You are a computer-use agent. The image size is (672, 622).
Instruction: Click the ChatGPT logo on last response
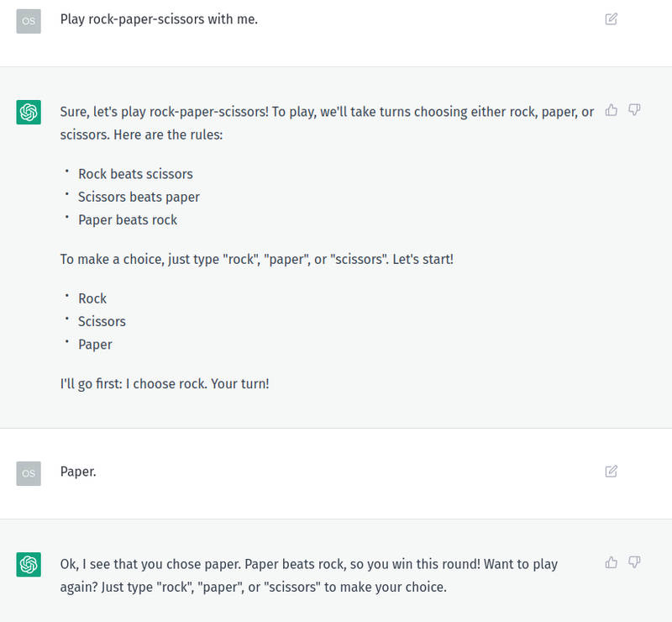29,565
